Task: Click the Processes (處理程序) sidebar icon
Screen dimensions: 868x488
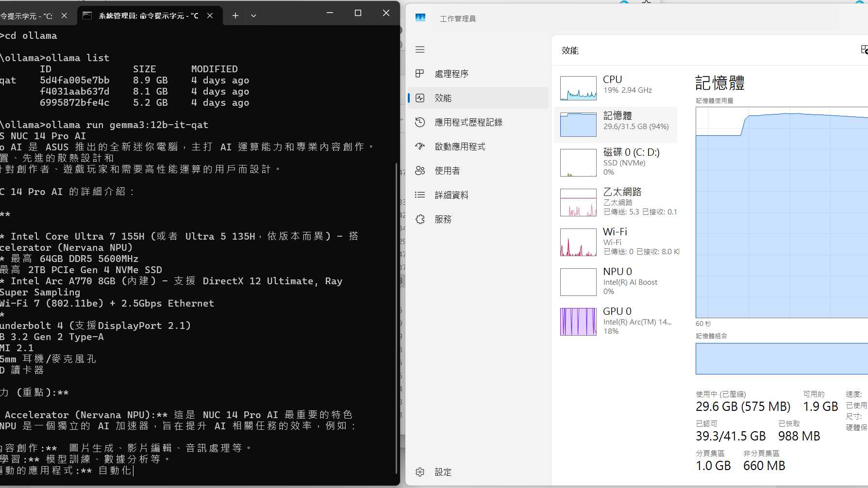Action: coord(420,74)
